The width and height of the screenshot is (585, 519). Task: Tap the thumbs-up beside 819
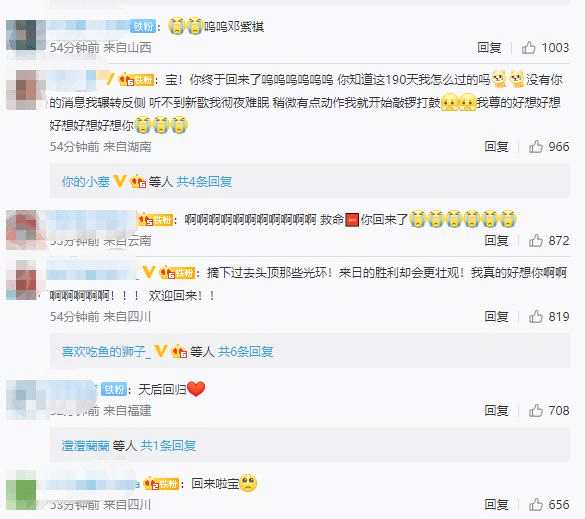pos(536,316)
